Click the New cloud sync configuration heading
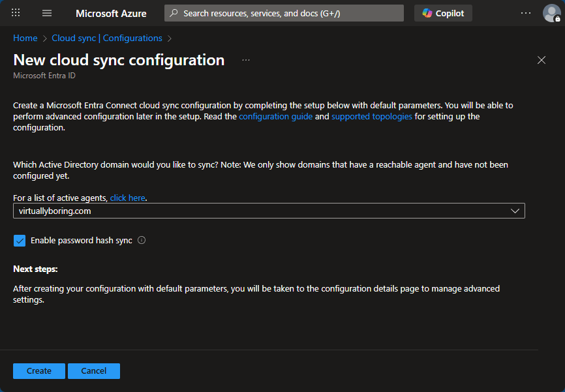 [119, 60]
